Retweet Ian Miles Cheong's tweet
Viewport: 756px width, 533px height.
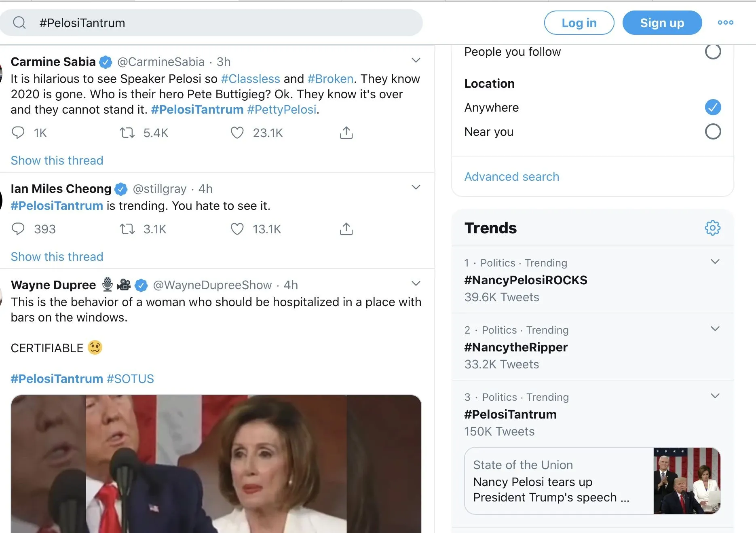[x=127, y=229]
